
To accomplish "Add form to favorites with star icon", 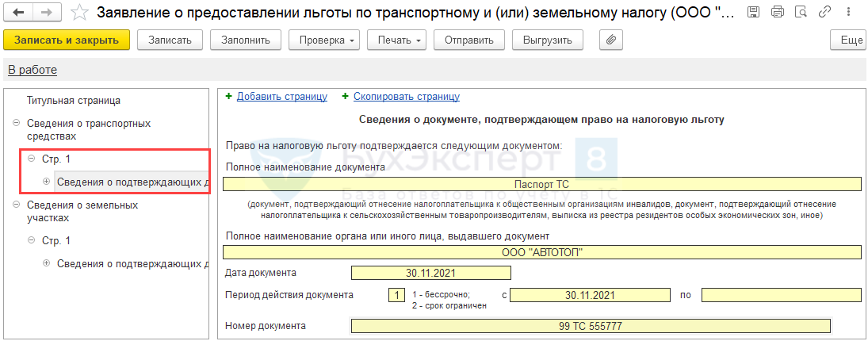I will [79, 13].
